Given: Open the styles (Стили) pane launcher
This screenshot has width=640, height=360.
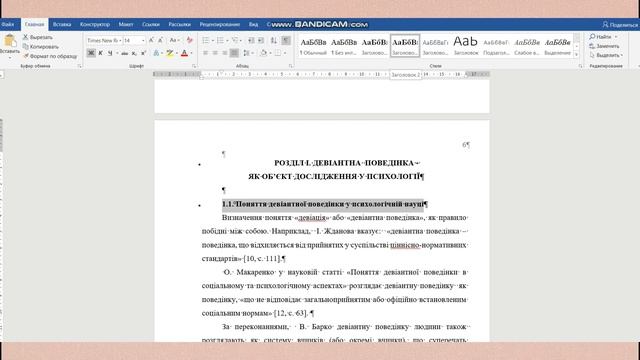Looking at the screenshot, I should pos(580,66).
